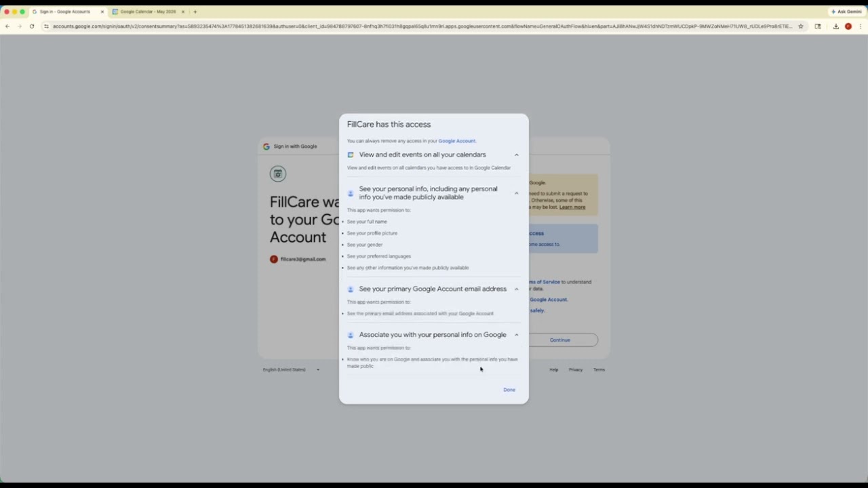
Task: Click 'See your gender' text
Action: [365, 245]
